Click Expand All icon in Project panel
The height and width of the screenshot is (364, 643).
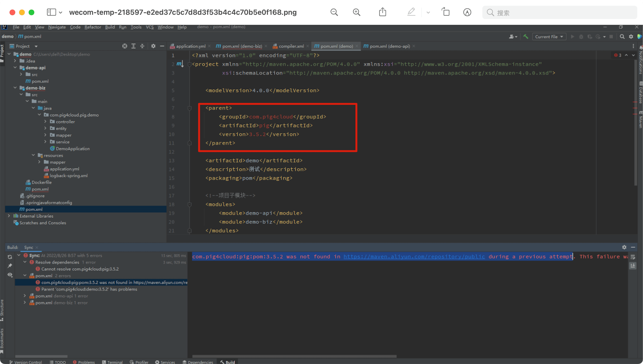click(x=133, y=46)
